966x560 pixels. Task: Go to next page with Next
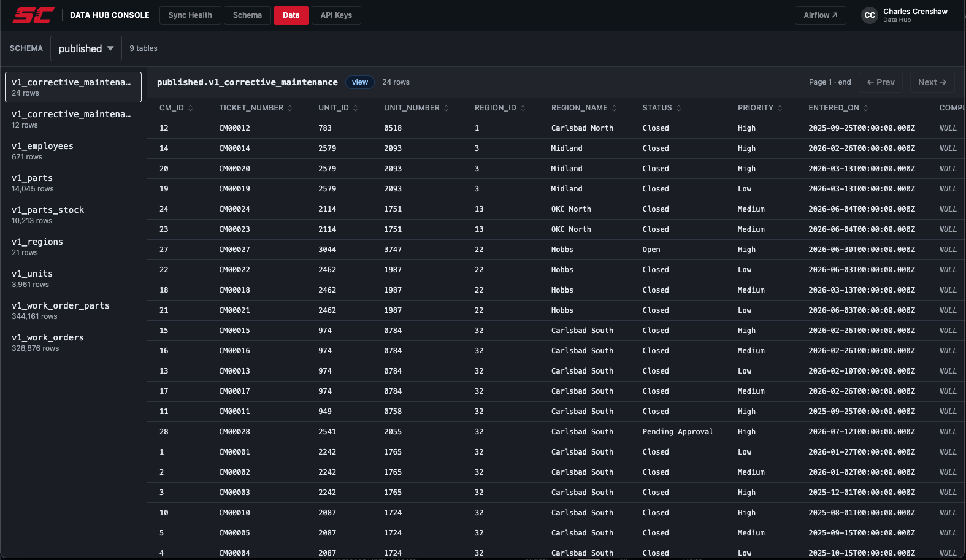coord(932,82)
